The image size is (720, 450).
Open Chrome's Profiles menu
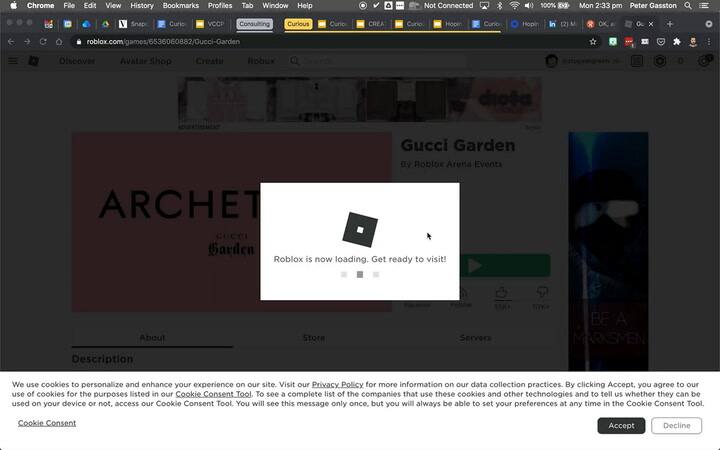pos(219,6)
